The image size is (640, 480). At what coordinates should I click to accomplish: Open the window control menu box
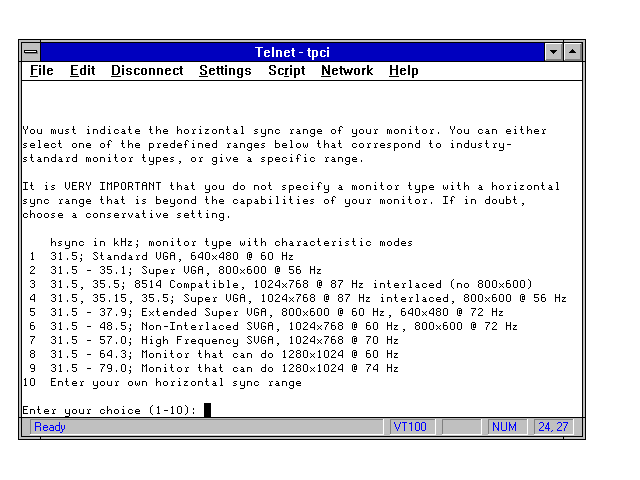click(x=31, y=51)
